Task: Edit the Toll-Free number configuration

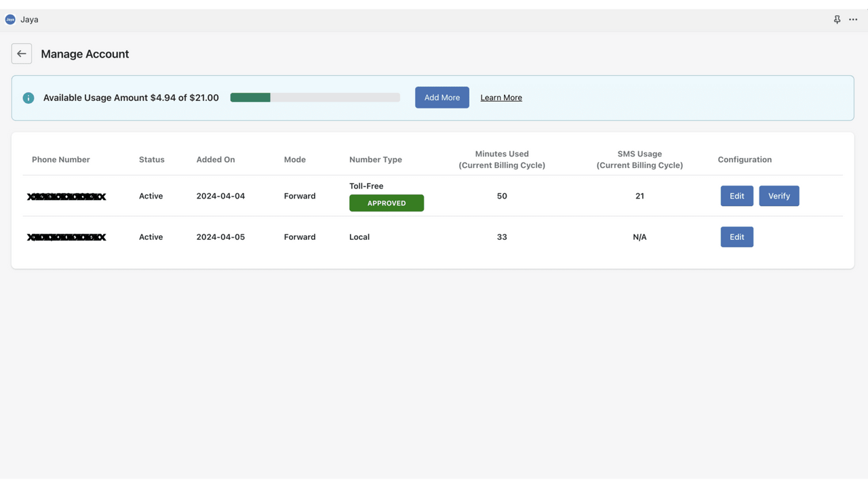Action: click(737, 196)
